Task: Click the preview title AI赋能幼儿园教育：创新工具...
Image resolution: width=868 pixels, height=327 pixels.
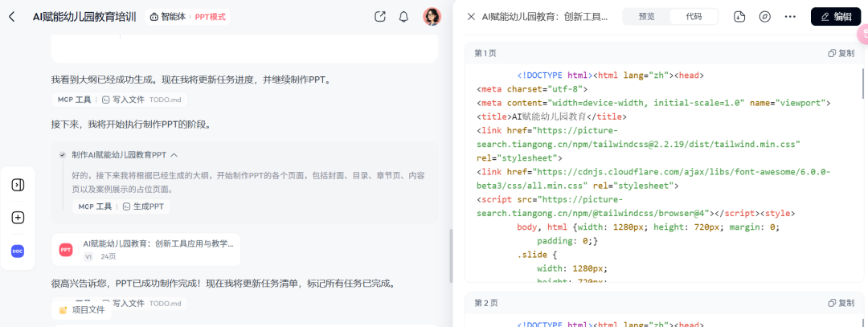Action: pos(545,17)
